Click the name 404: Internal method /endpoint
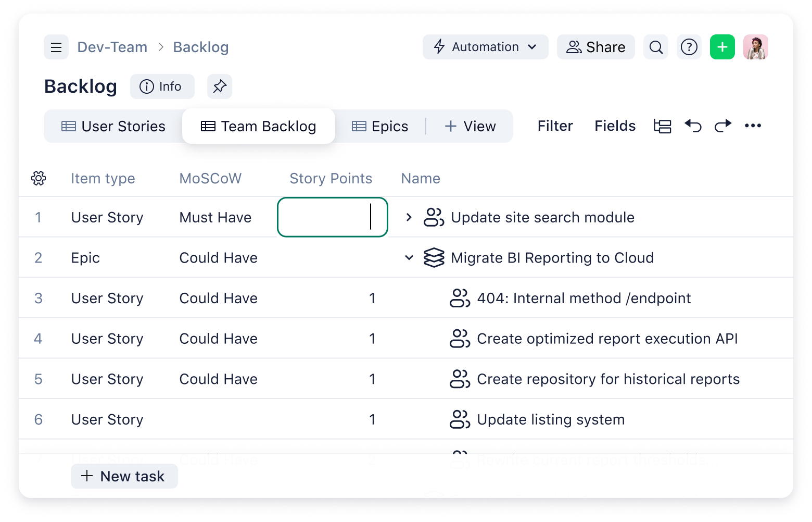812x522 pixels. 584,298
